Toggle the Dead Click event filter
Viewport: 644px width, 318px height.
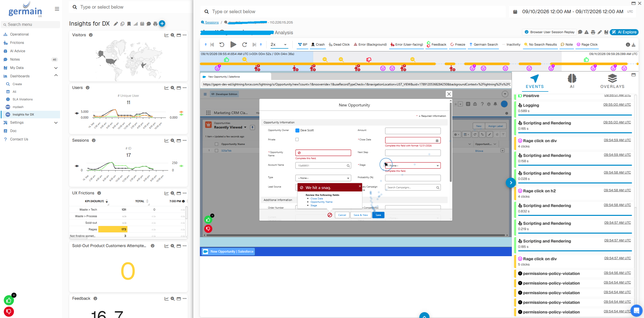click(339, 45)
